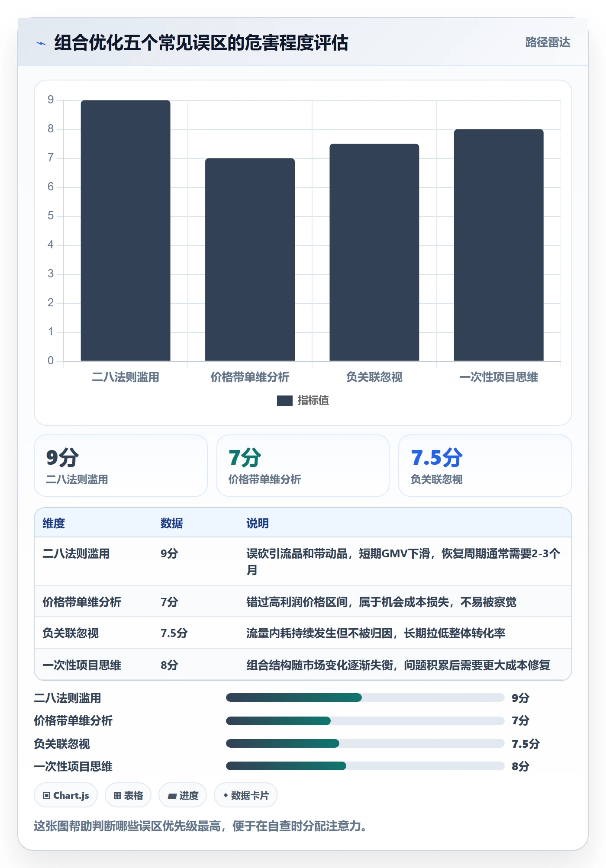Select the 二八法则滥用 bar in chart
The image size is (606, 868).
coord(126,231)
